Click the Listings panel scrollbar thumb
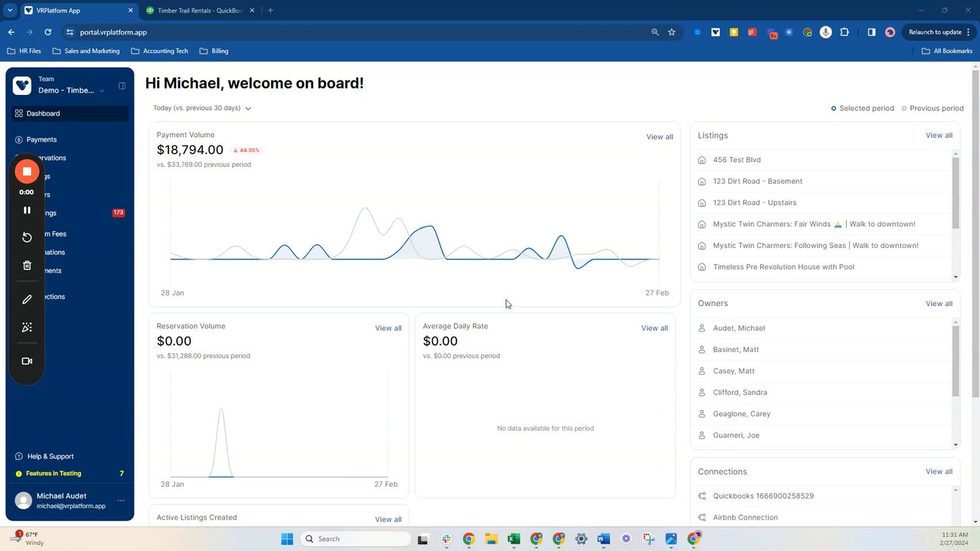The width and height of the screenshot is (980, 551). (x=955, y=193)
